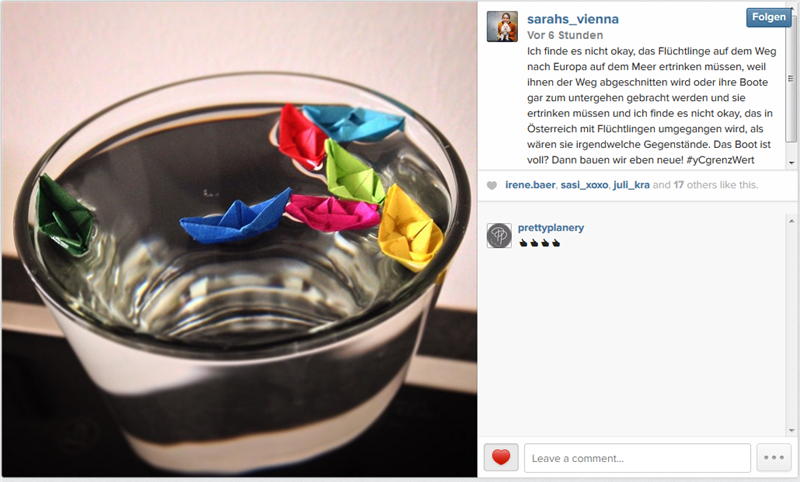This screenshot has width=800, height=482.
Task: Click sarahs_vienna profile avatar
Action: tap(502, 27)
